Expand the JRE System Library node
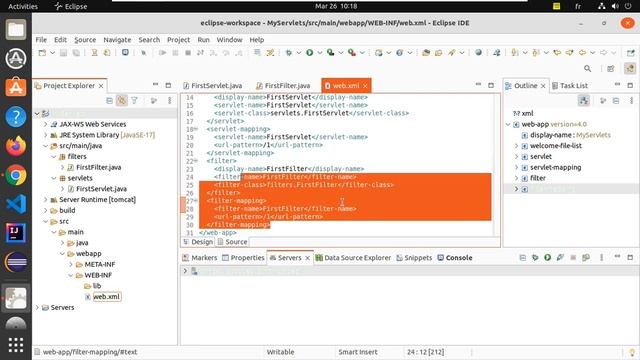The image size is (640, 360). pos(46,135)
